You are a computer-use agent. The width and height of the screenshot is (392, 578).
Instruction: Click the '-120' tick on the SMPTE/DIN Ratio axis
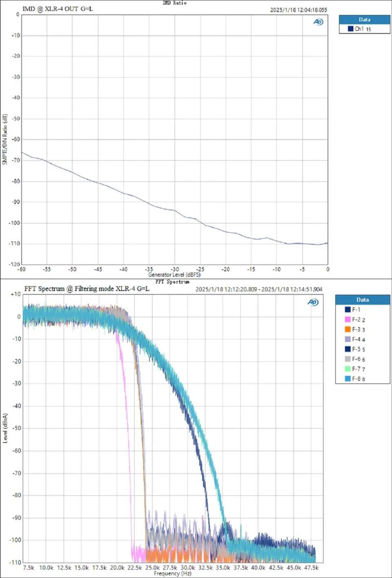(x=14, y=264)
